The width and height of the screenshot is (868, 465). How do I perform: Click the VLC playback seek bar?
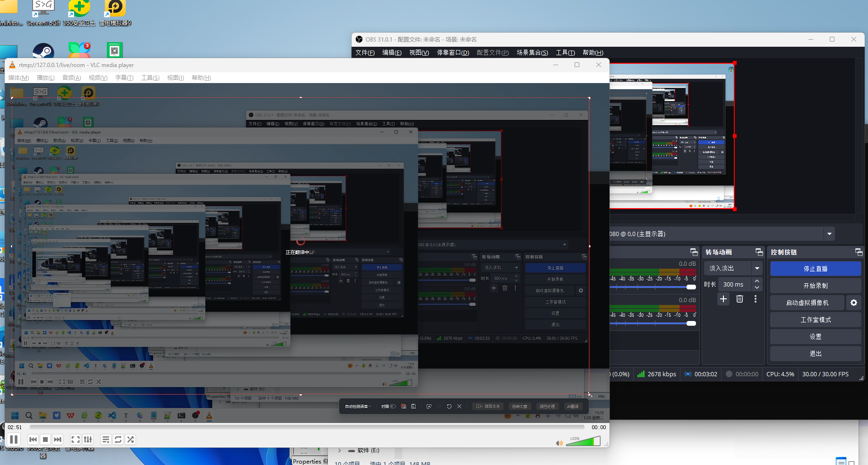point(307,427)
